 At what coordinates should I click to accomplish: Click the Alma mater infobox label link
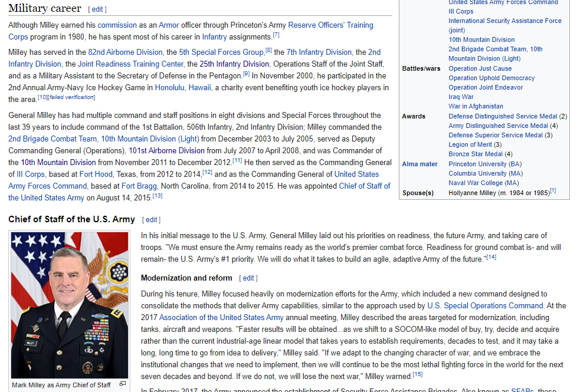click(x=419, y=164)
